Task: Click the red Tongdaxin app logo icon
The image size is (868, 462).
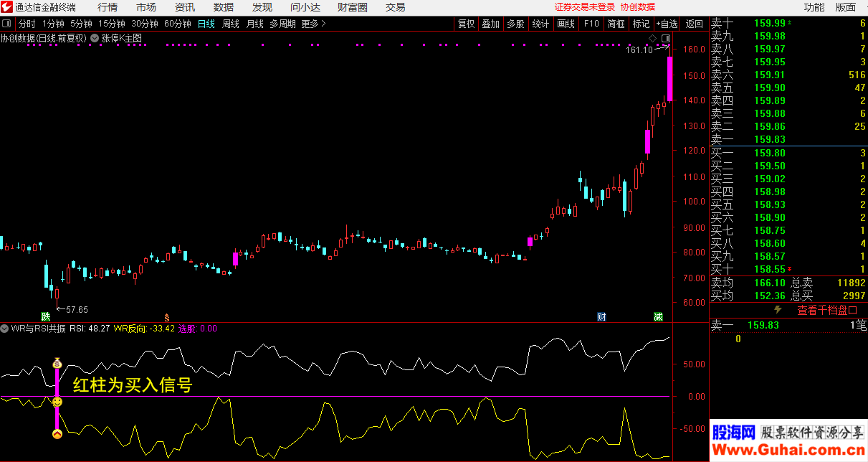Action: (7, 7)
